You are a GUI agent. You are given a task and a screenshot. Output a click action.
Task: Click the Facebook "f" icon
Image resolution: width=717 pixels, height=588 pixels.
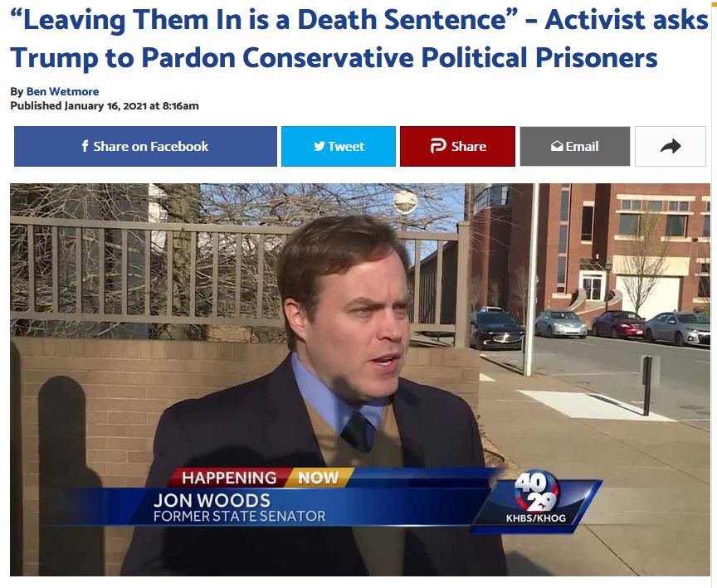tap(85, 146)
